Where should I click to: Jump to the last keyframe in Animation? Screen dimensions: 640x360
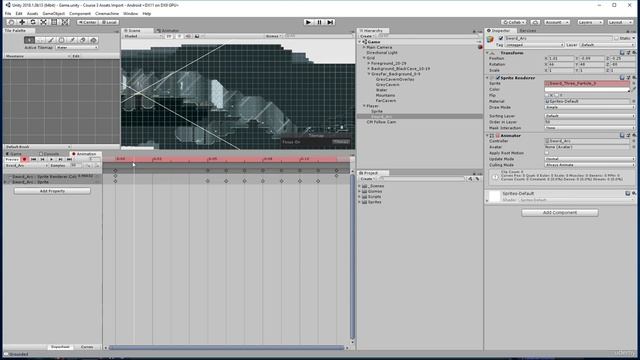tap(69, 160)
